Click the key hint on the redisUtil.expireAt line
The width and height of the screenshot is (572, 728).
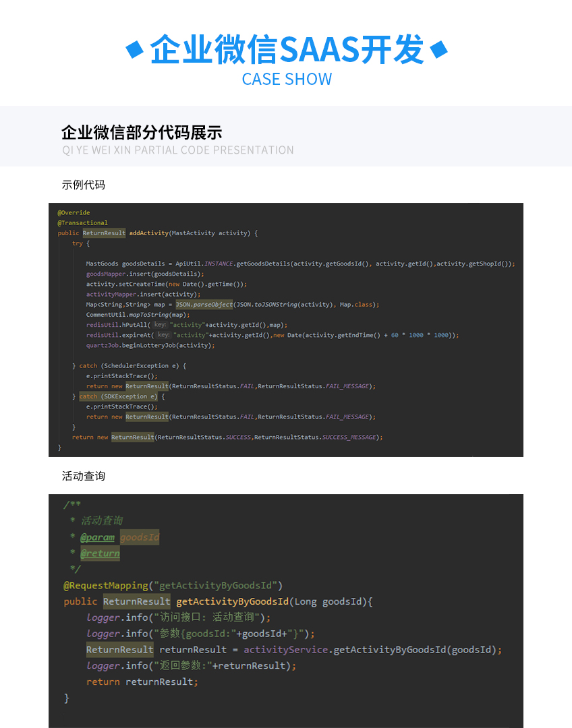(163, 335)
